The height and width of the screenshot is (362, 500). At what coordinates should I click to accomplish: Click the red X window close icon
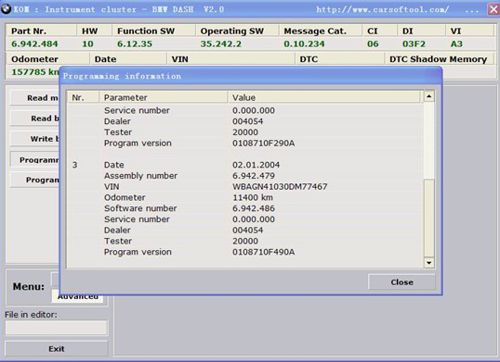coord(493,9)
